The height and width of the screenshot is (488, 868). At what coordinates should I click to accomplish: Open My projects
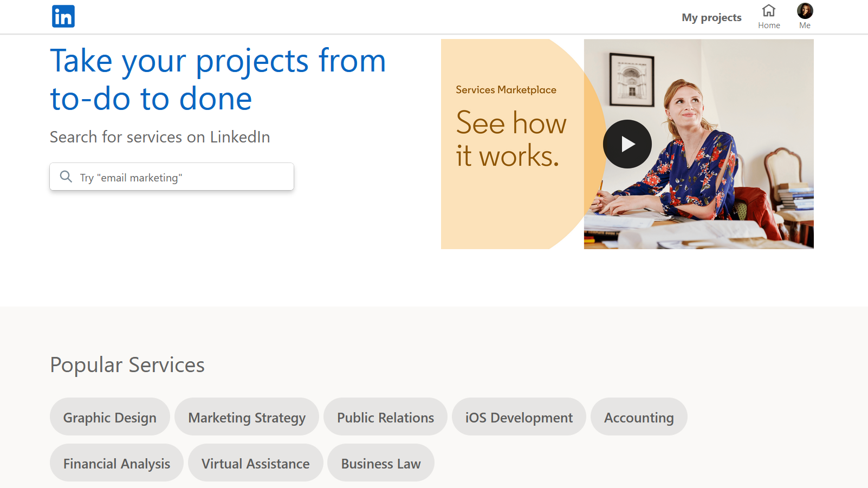point(711,17)
